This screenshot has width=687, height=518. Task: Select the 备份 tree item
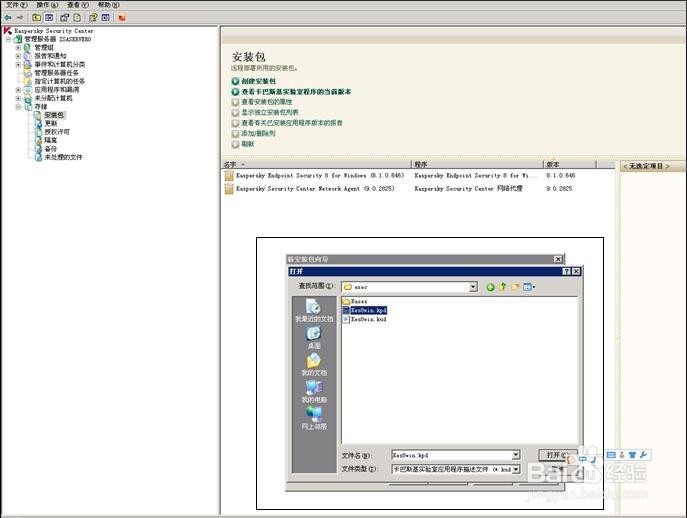pyautogui.click(x=51, y=149)
